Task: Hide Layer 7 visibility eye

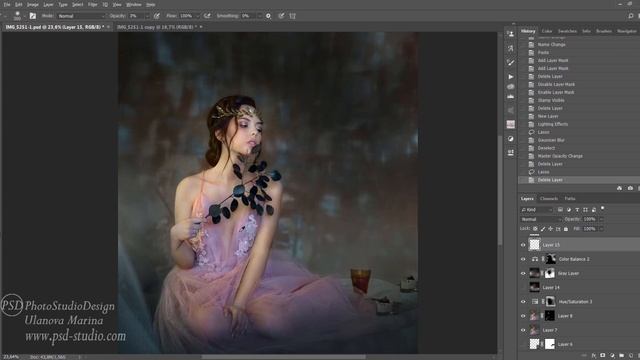Action: click(x=523, y=330)
